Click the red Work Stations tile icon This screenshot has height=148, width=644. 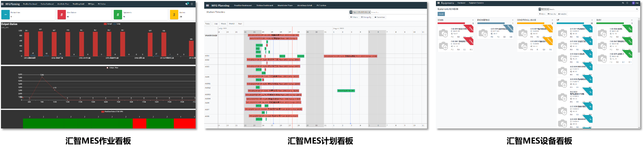[x=61, y=14]
